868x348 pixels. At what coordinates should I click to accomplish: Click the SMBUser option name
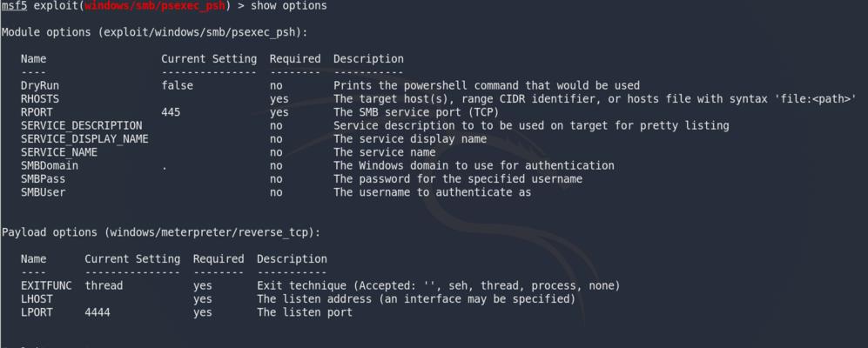coord(44,192)
